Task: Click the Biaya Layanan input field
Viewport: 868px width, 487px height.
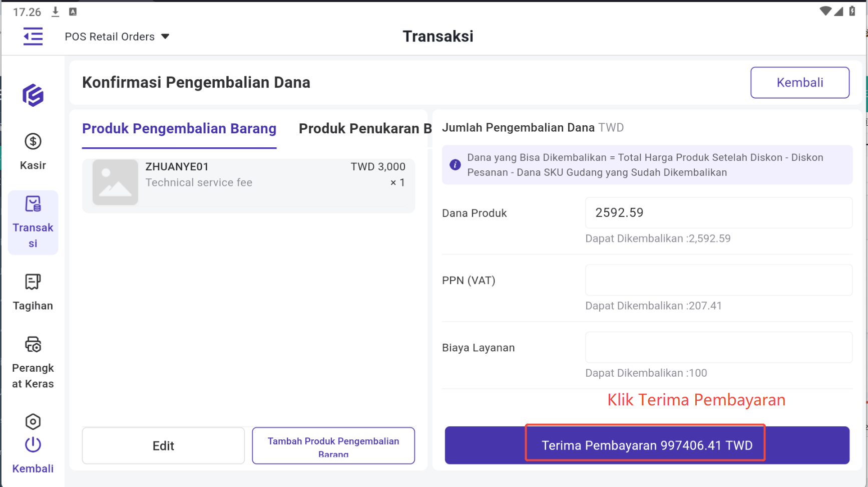Action: (x=718, y=347)
